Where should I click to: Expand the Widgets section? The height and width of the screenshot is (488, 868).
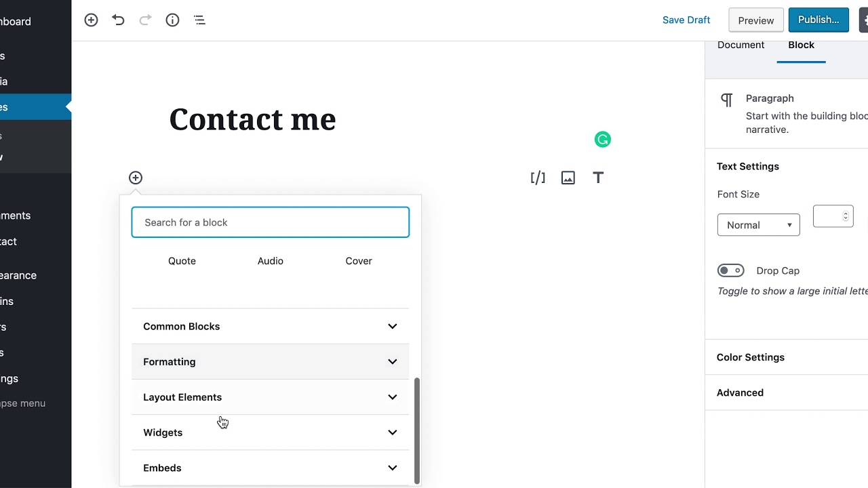[x=270, y=432]
